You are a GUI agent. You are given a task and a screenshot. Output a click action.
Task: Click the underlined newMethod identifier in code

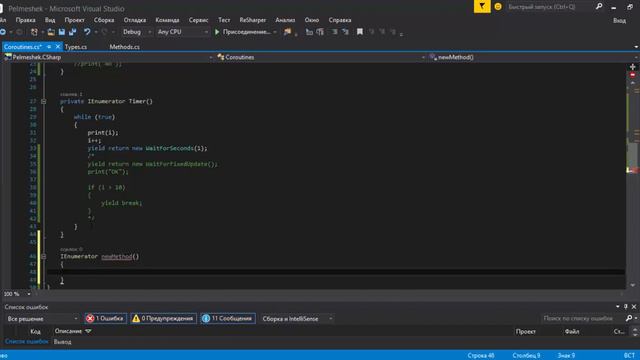pyautogui.click(x=117, y=256)
